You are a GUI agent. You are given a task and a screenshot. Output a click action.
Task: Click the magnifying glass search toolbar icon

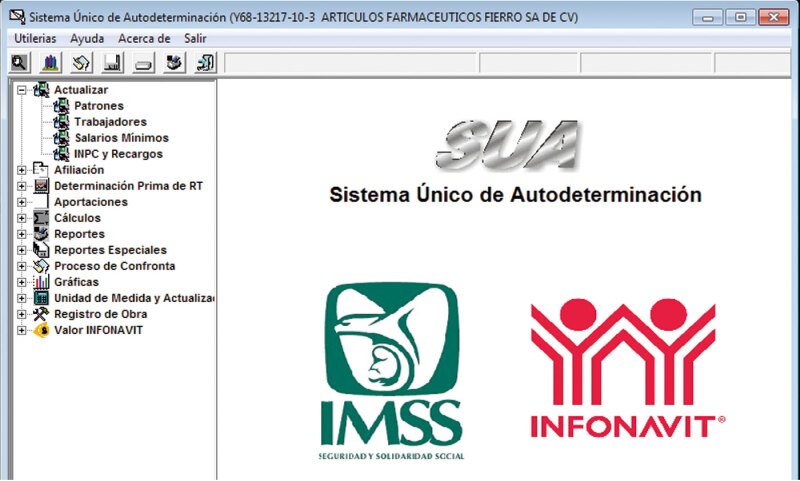[20, 63]
